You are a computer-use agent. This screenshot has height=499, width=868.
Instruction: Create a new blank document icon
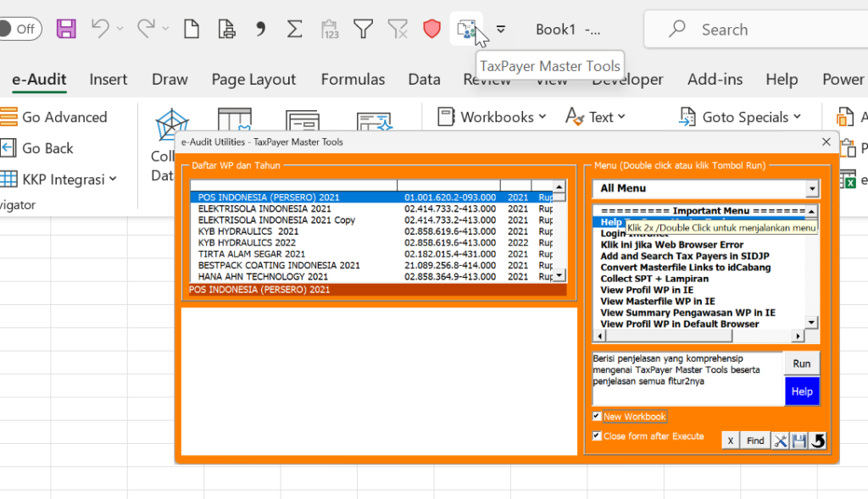(x=192, y=29)
